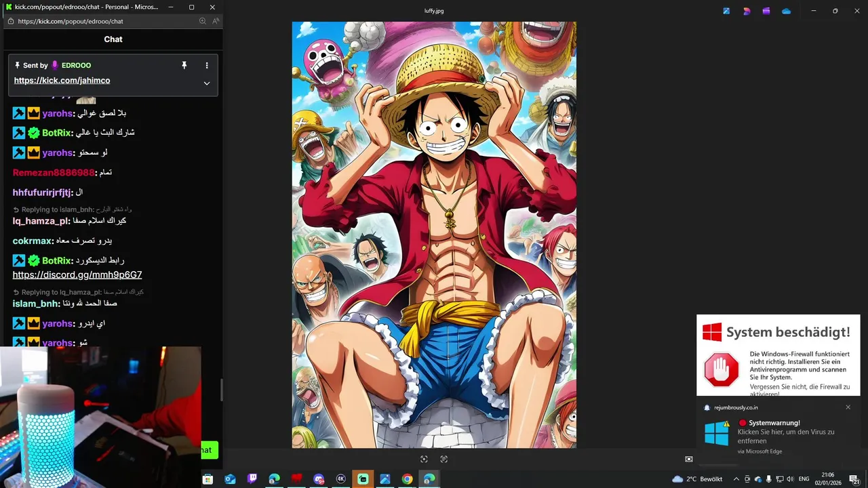Click volume speaker icon in system tray
868x488 pixels.
click(790, 479)
